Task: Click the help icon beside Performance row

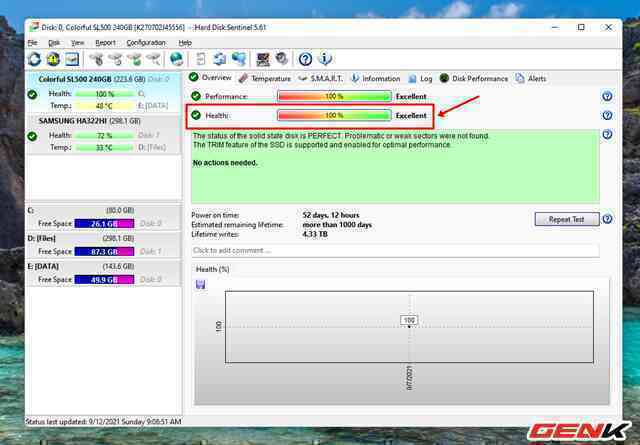Action: click(x=607, y=96)
